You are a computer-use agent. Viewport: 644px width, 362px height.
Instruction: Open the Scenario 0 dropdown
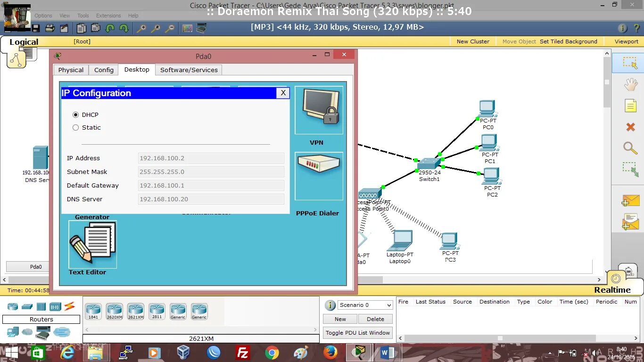(x=366, y=305)
